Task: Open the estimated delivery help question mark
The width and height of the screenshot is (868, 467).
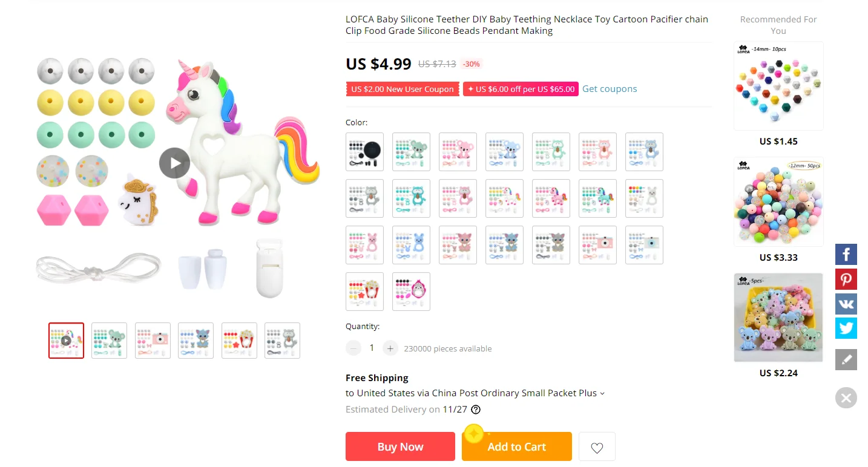Action: (476, 410)
